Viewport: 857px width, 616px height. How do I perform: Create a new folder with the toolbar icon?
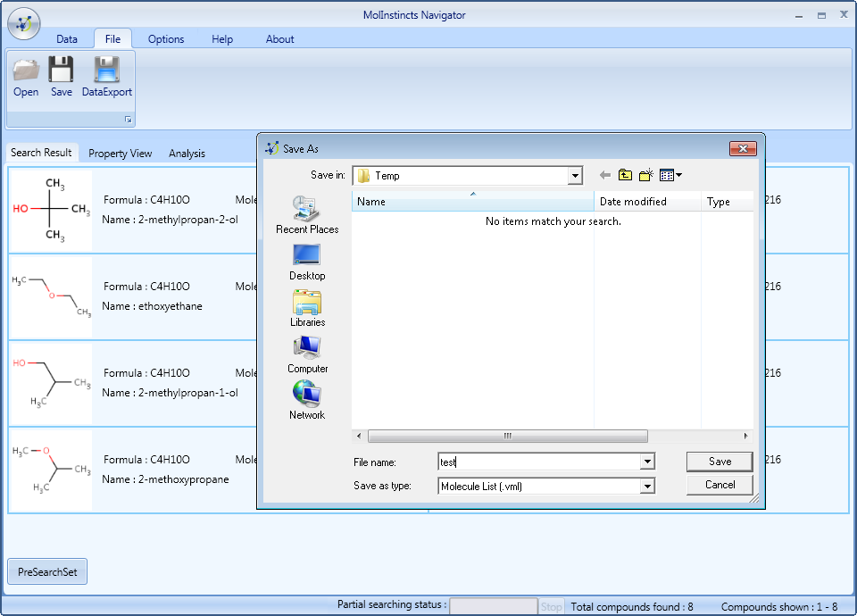pos(646,175)
